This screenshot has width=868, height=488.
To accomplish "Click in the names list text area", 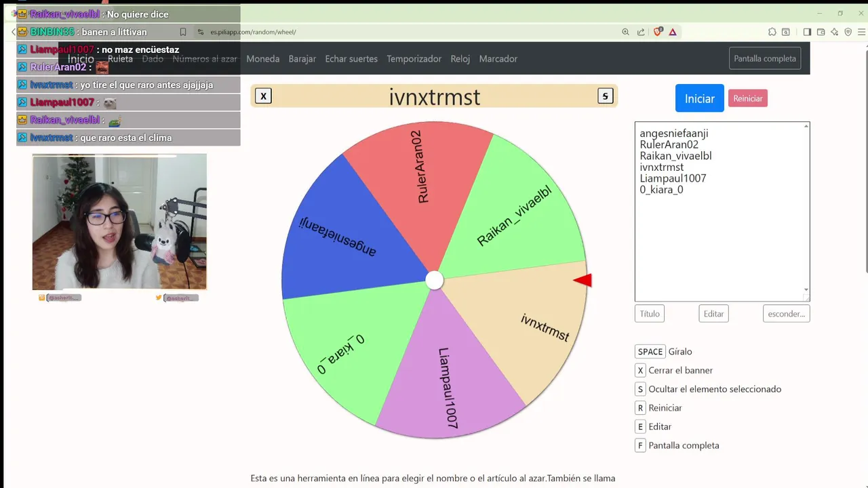I will (722, 211).
